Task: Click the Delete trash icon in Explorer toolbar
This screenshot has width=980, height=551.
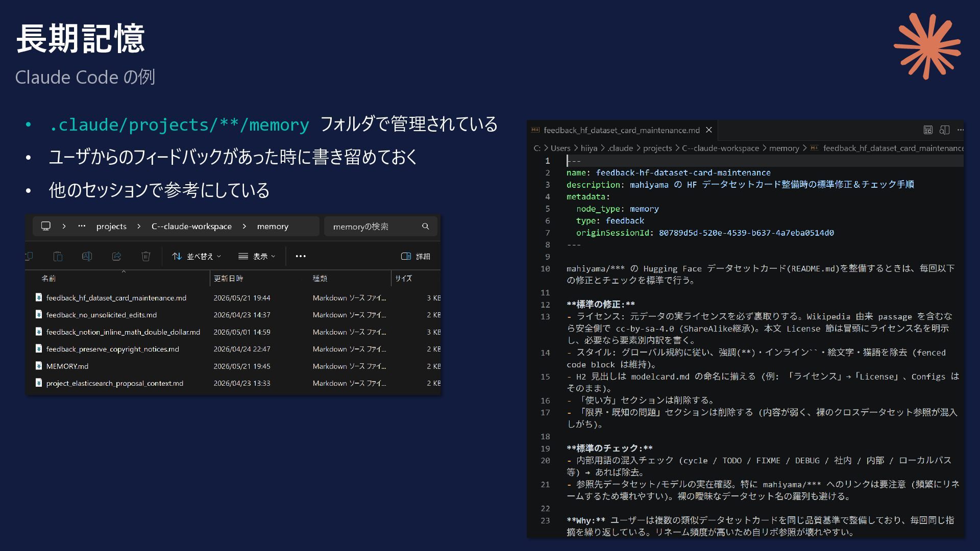Action: 146,256
